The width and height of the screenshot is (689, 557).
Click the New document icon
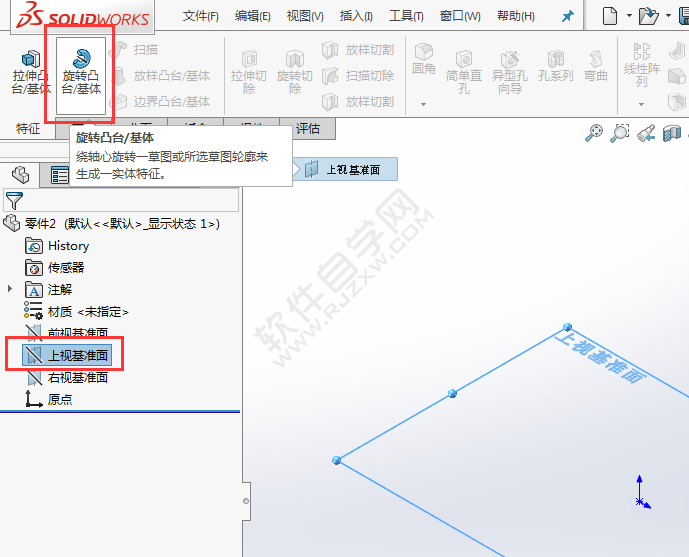(x=609, y=16)
